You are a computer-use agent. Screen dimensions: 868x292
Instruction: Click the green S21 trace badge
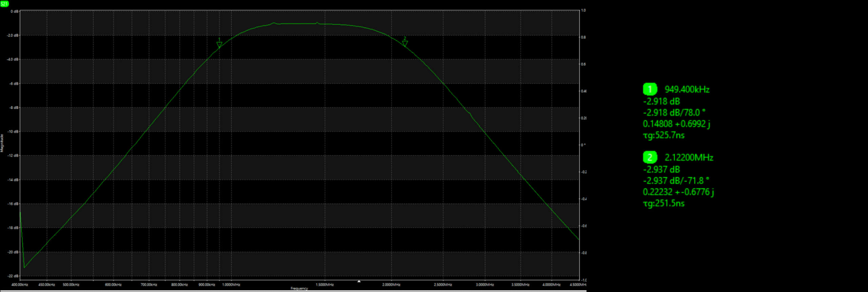tap(4, 4)
